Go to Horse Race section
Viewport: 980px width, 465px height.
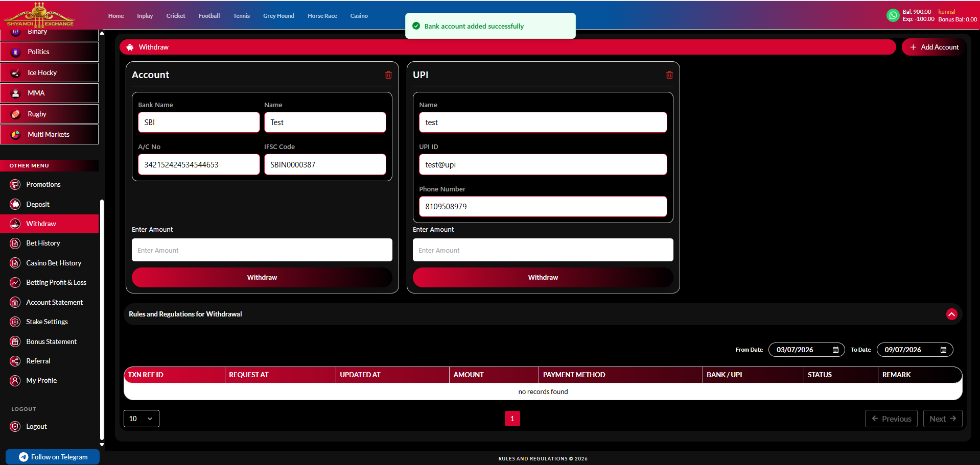322,16
